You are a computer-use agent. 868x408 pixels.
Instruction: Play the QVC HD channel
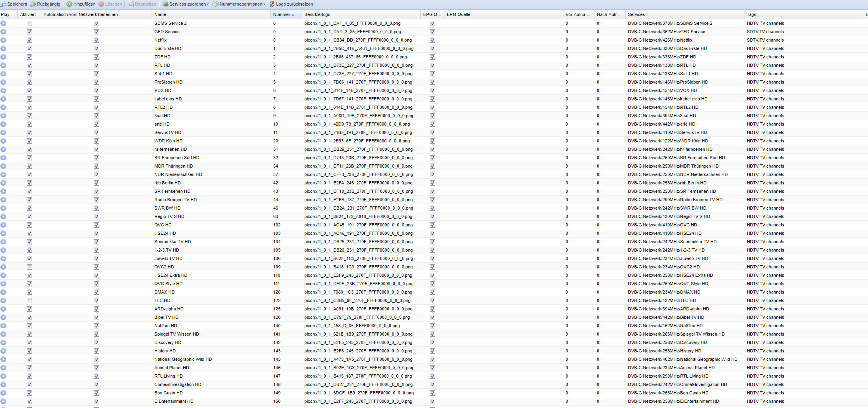(3, 225)
